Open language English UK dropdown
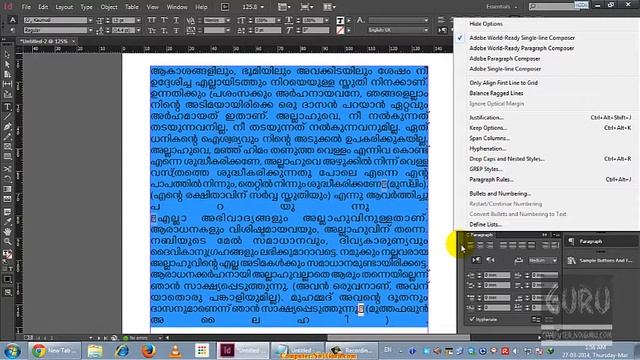The height and width of the screenshot is (360, 640). tap(426, 30)
